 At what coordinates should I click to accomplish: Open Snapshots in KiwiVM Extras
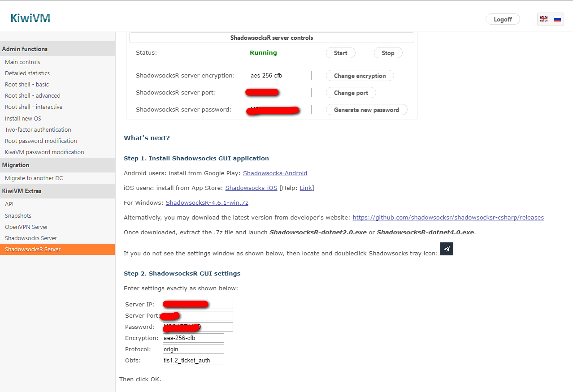[18, 216]
